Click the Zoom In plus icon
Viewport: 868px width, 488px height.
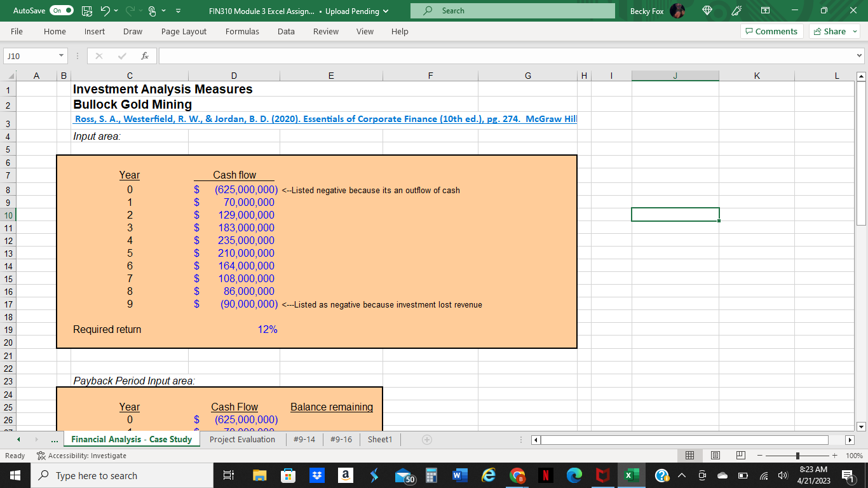coord(833,455)
